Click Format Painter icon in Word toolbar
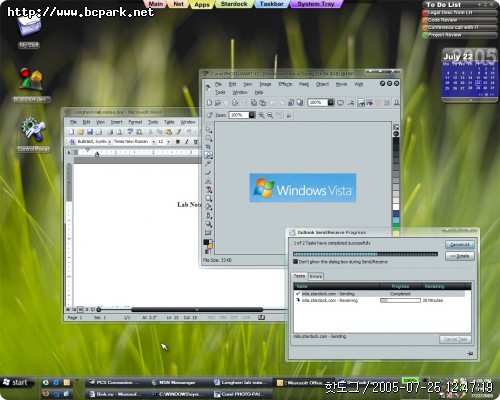The height and width of the screenshot is (400, 500). coord(178,132)
